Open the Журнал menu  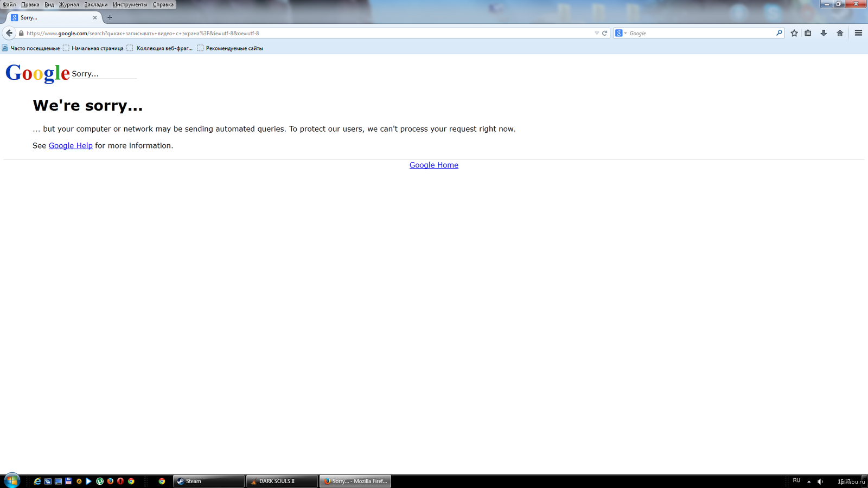tap(69, 4)
